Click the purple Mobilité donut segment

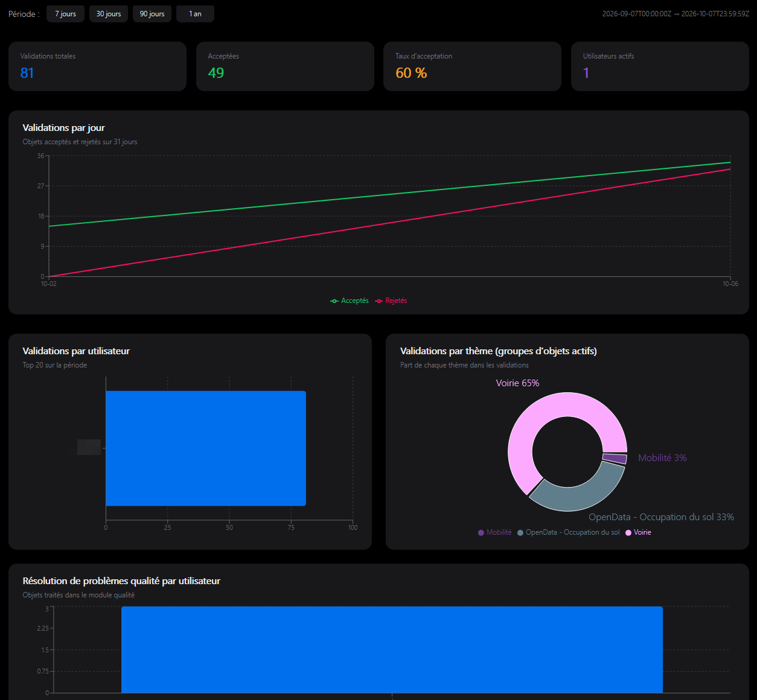tap(615, 459)
